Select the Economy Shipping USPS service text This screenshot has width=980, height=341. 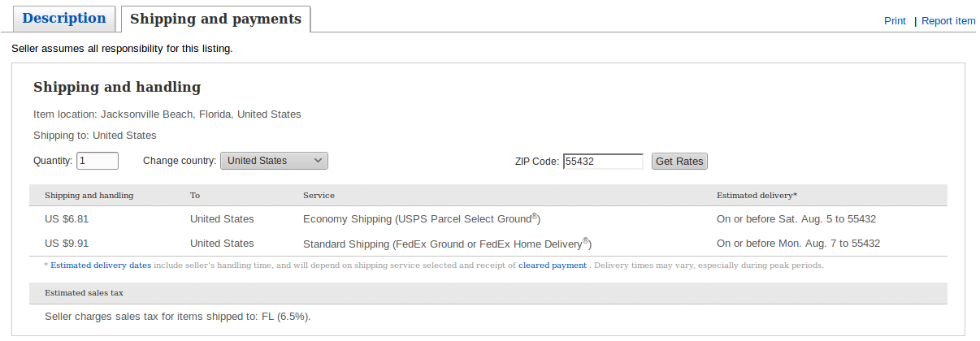(x=422, y=219)
